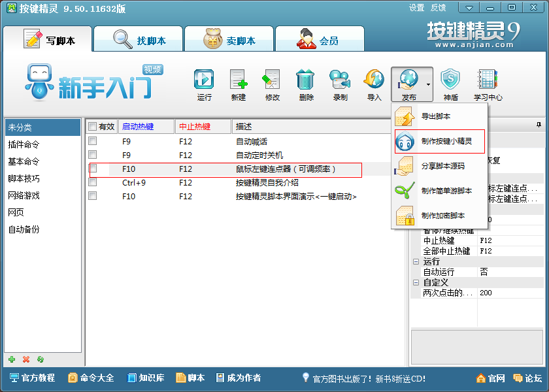The image size is (549, 392).
Task: Click the 官方图书出版了 announcement text
Action: coord(369,379)
